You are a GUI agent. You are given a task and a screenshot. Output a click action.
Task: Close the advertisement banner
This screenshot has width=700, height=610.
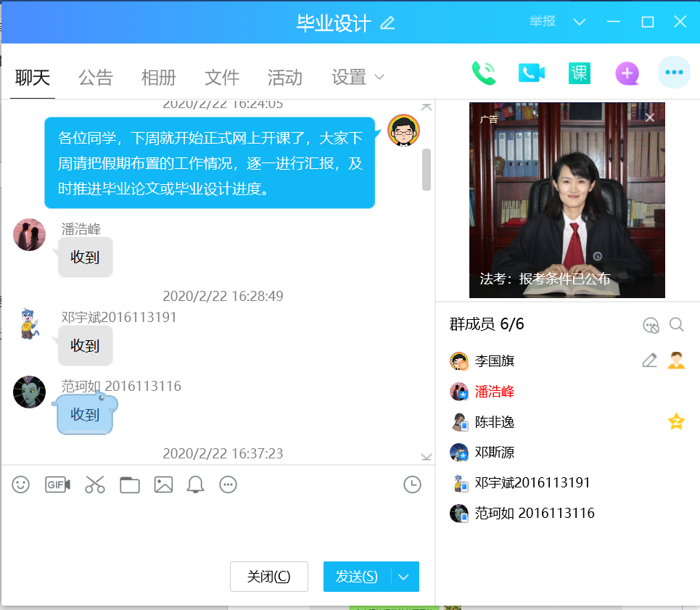coord(649,118)
